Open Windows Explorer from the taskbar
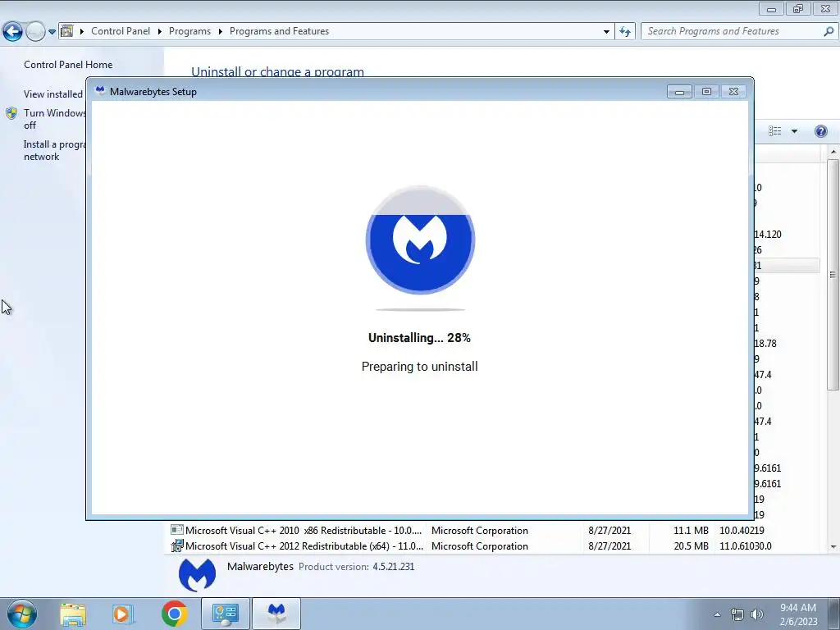Screen dimensions: 840x630 [73, 614]
